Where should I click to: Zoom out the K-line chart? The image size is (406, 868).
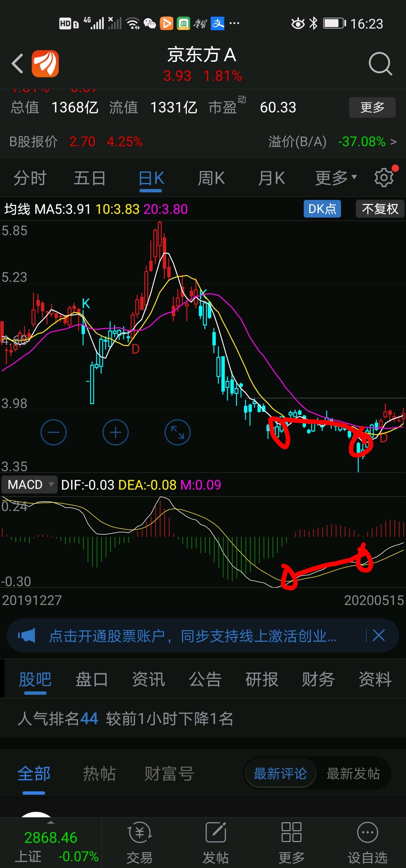(x=53, y=432)
